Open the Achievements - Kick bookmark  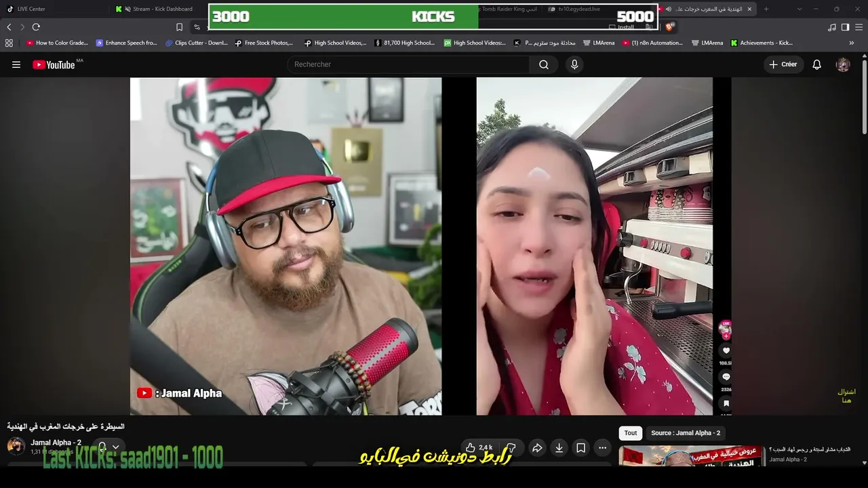click(762, 43)
